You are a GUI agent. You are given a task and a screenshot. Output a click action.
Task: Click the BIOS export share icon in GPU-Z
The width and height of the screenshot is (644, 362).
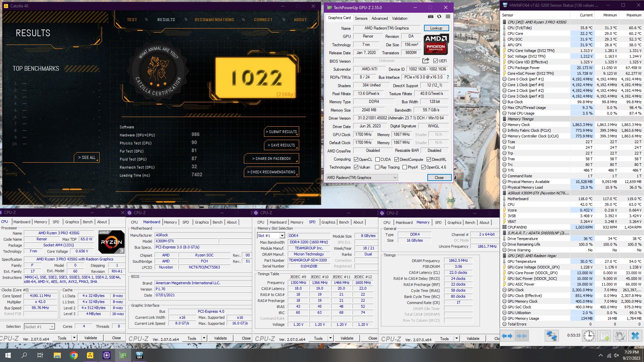point(426,61)
